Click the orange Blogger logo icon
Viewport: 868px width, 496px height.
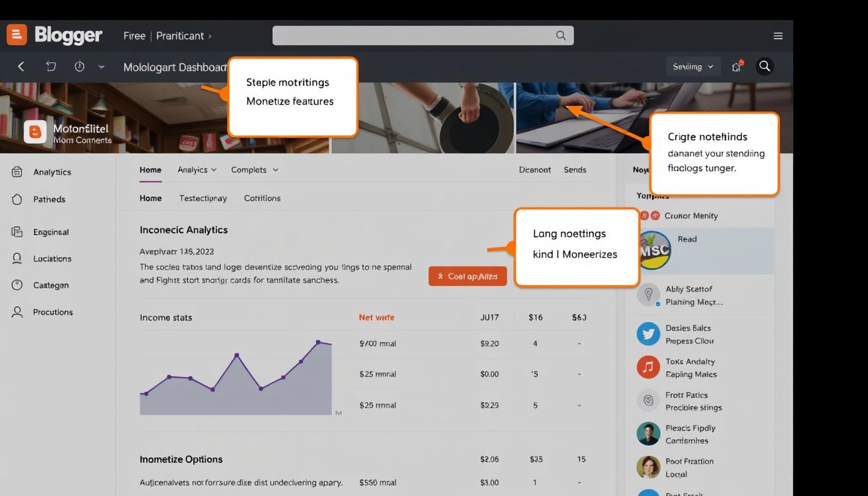point(17,35)
